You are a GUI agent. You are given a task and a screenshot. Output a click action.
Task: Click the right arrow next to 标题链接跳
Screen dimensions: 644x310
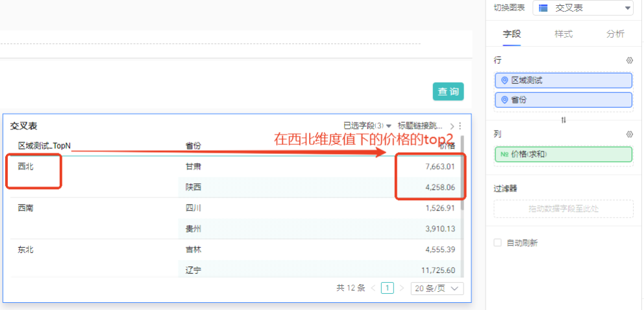452,125
